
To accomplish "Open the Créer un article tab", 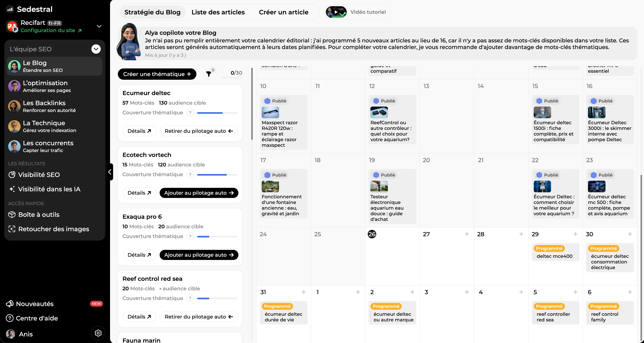I will click(283, 12).
